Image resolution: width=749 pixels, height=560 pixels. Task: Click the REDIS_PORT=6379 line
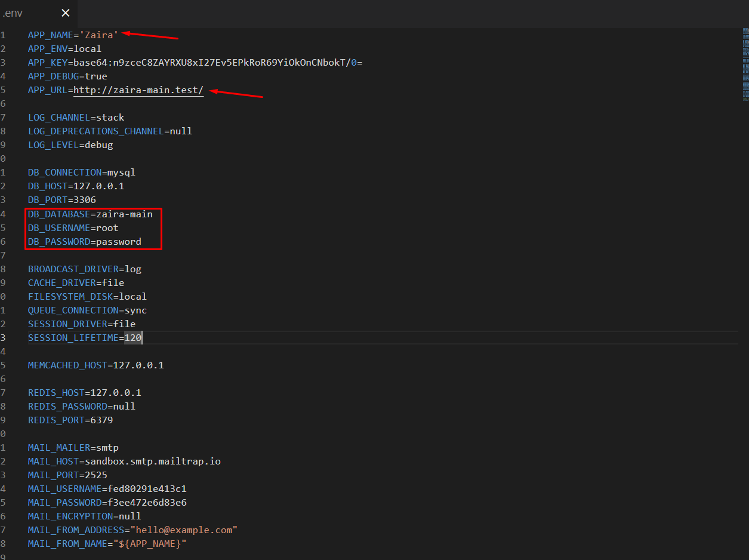click(x=70, y=420)
